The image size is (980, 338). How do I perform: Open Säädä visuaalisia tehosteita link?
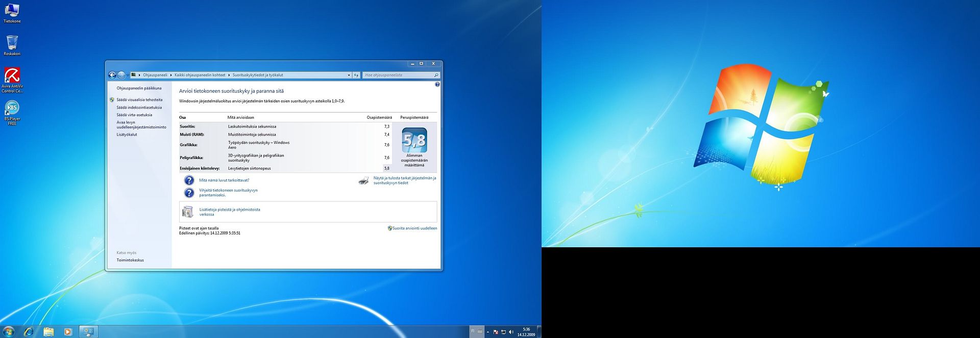(139, 100)
